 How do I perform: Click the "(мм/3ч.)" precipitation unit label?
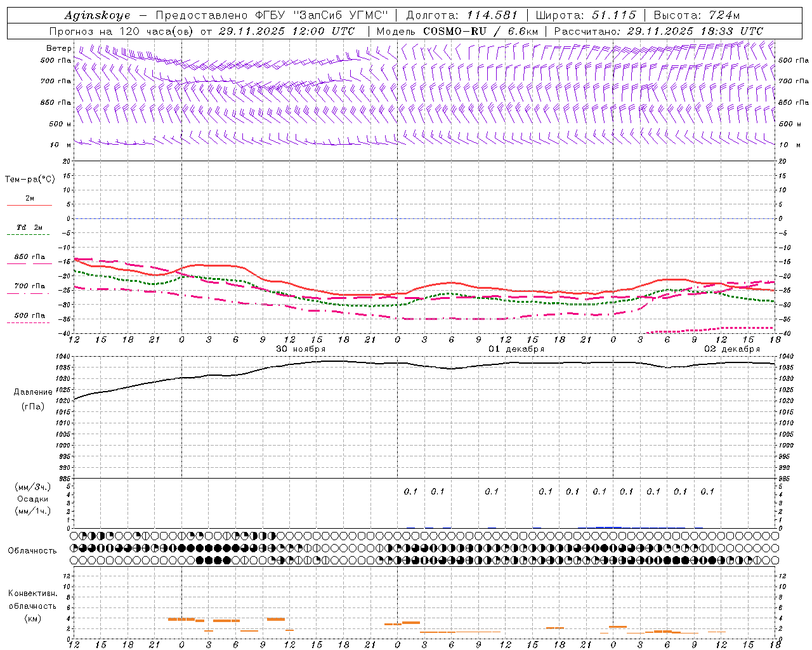(x=33, y=487)
